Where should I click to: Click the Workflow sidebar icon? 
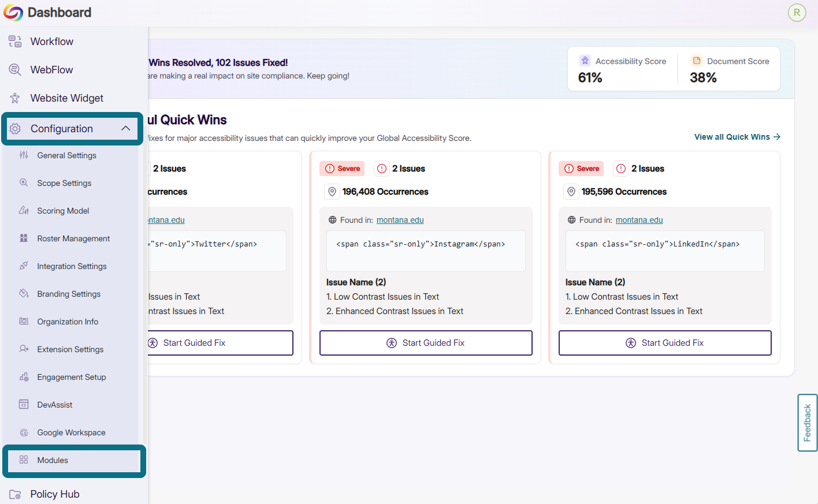15,42
